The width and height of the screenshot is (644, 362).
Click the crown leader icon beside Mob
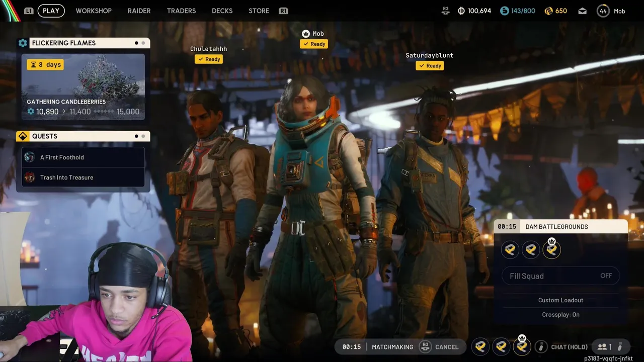click(305, 34)
